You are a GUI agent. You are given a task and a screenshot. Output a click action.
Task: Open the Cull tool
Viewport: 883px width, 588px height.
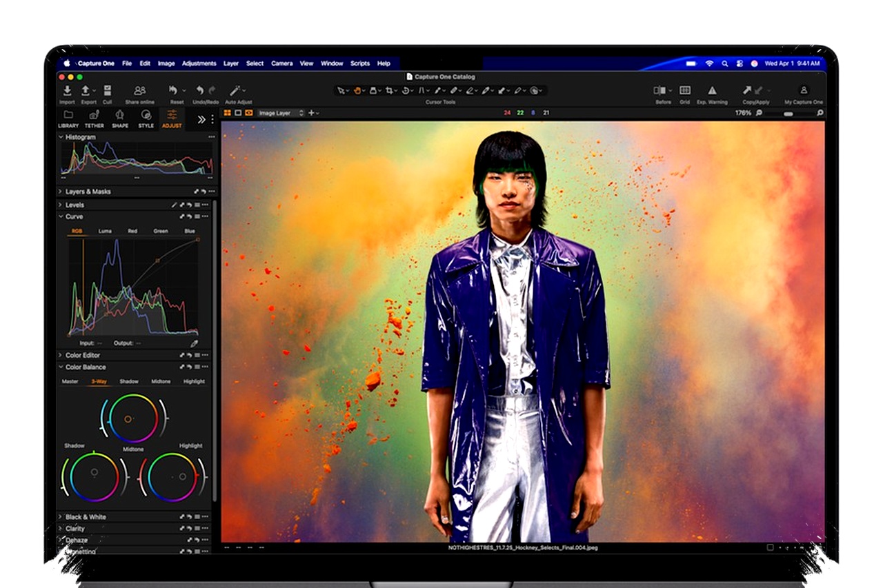point(108,90)
